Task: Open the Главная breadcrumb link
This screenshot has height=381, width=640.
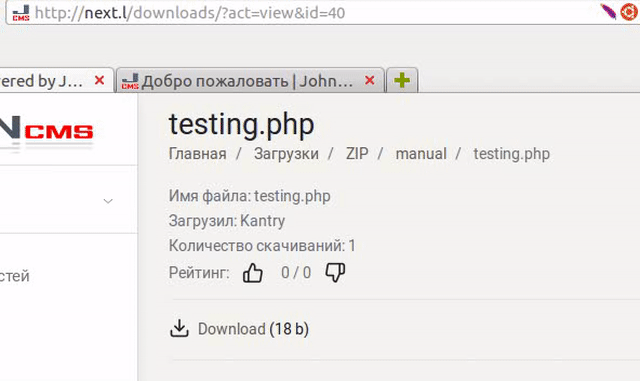Action: (x=198, y=154)
